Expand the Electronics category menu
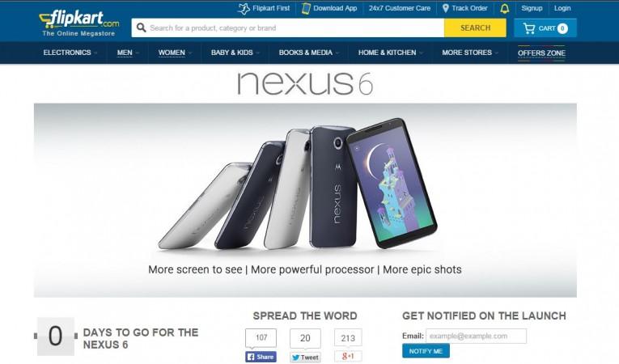619x364 pixels. coord(70,53)
